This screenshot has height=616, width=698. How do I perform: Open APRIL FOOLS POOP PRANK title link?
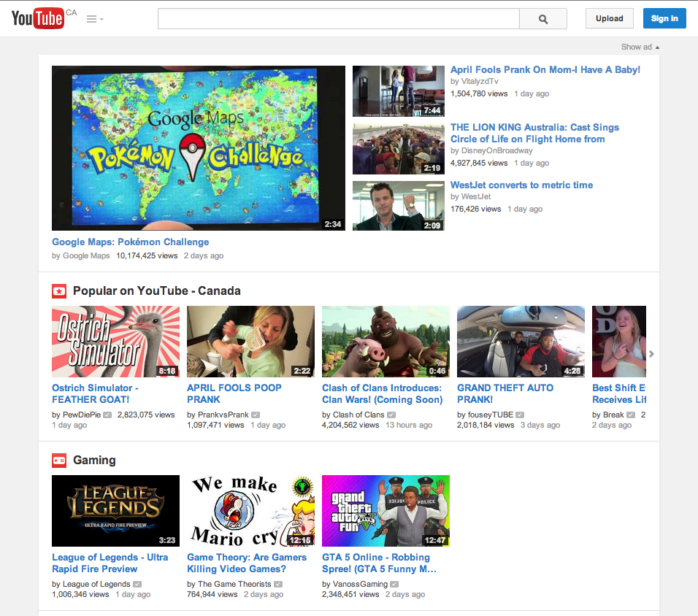[x=234, y=393]
